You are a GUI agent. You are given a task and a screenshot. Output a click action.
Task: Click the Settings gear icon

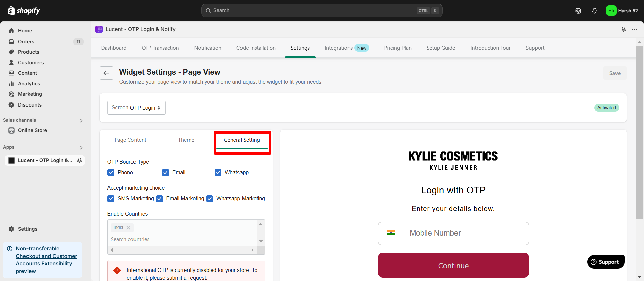coord(11,229)
